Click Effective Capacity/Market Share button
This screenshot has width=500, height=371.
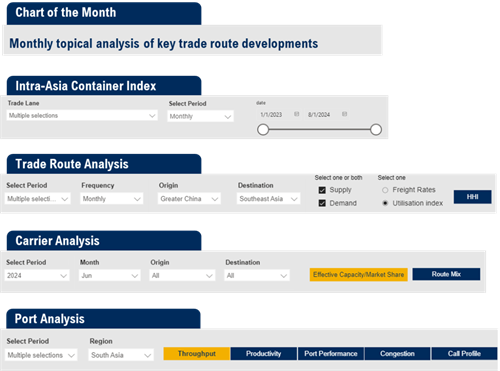358,275
